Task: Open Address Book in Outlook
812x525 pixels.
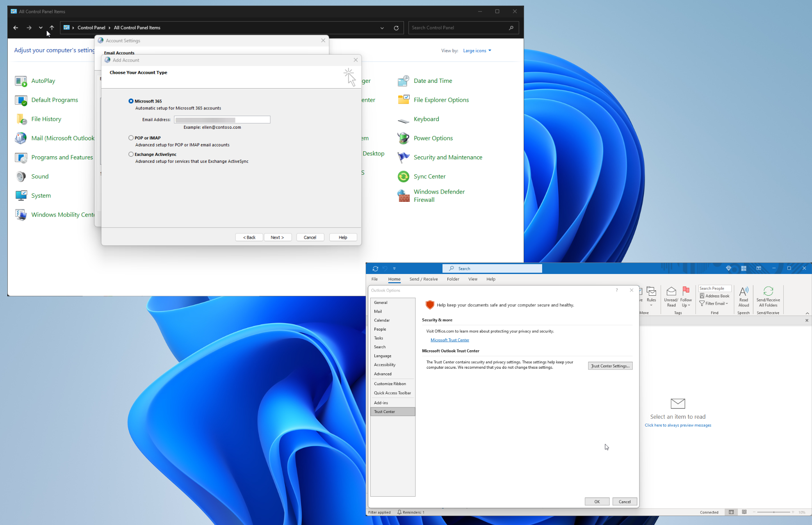Action: (715, 296)
